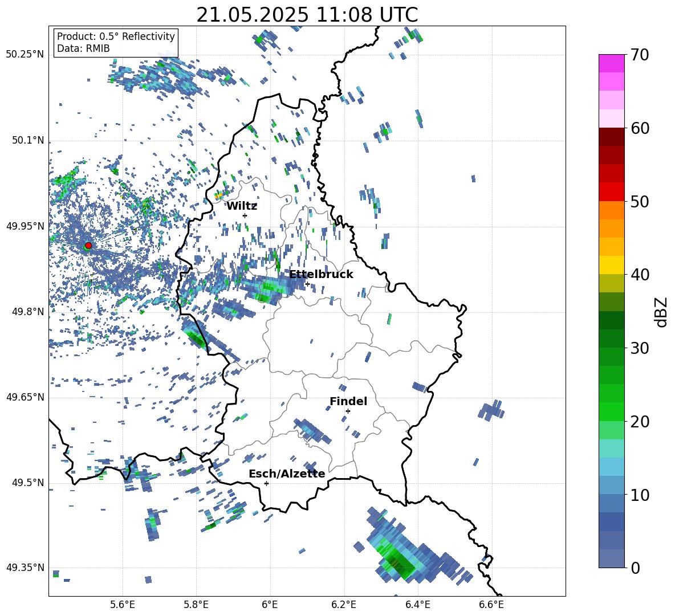675x616 pixels.
Task: Click the 'Product: 0.5° Reflectivity' text
Action: (116, 36)
